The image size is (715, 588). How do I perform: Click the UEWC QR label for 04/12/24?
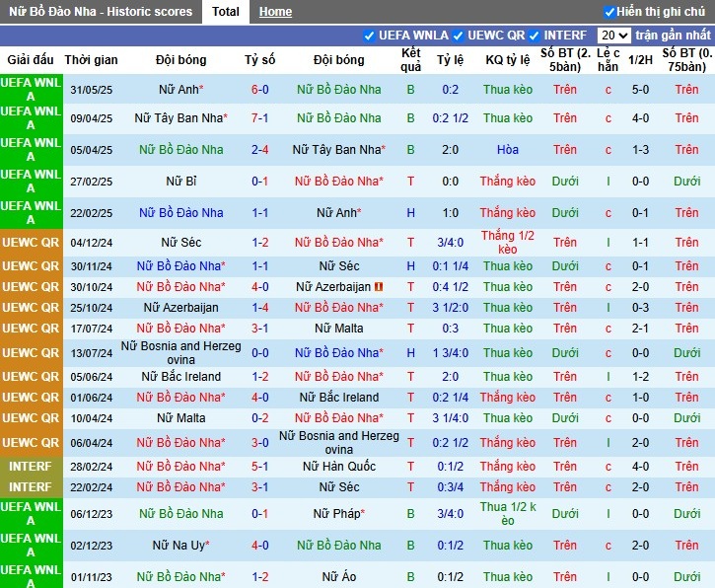(x=31, y=243)
